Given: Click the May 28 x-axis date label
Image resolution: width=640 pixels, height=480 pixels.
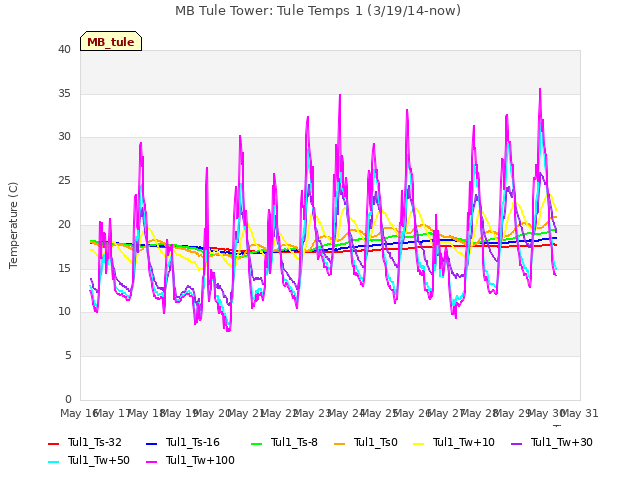Looking at the screenshot, I should (x=480, y=413).
